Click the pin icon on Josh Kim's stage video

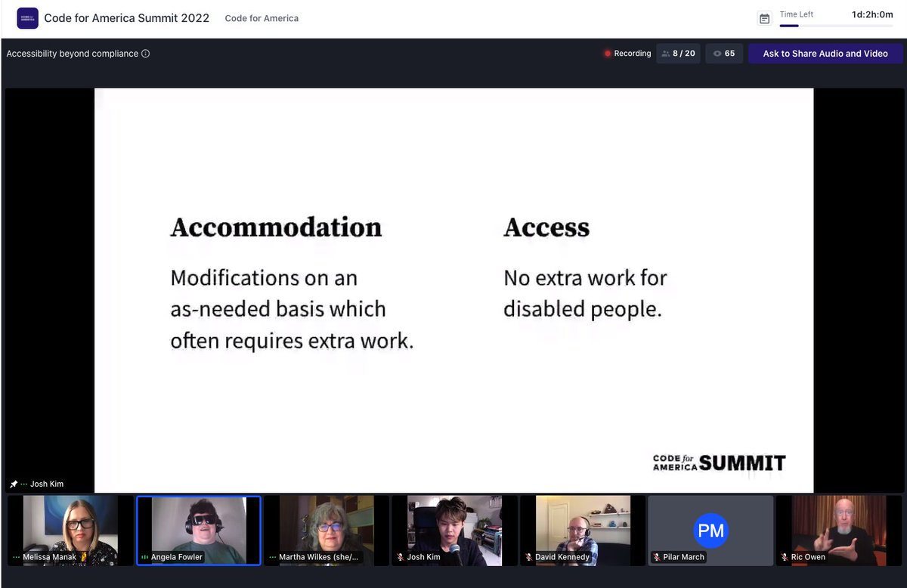12,484
